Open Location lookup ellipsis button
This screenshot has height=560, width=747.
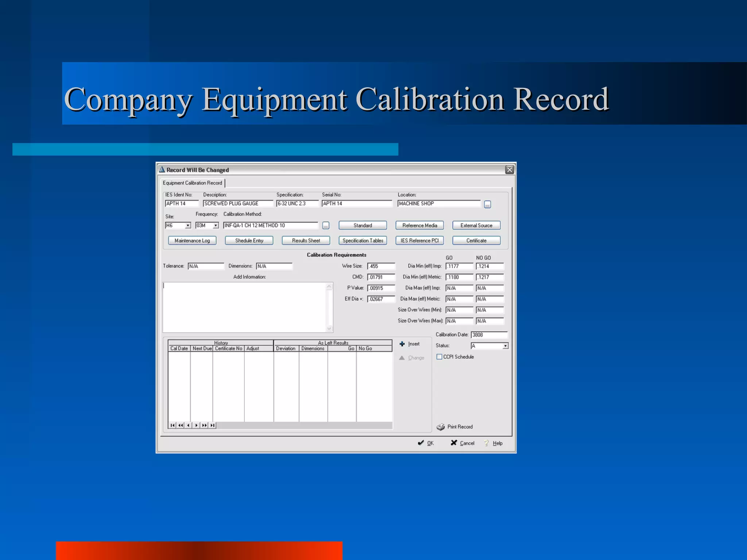[487, 204]
